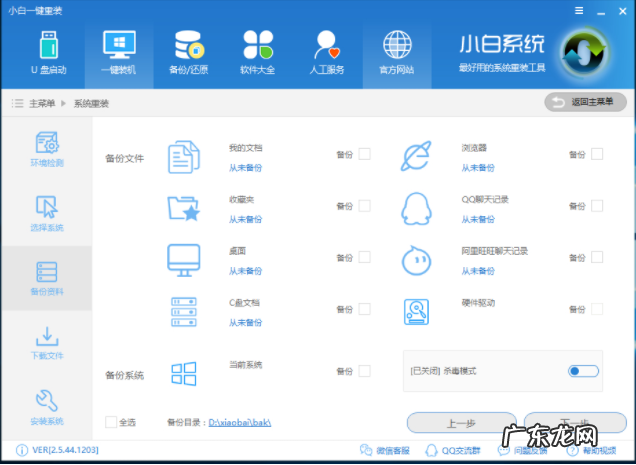636x465 pixels.
Task: Click the 硬件驱动 disk icon
Action: click(x=416, y=312)
